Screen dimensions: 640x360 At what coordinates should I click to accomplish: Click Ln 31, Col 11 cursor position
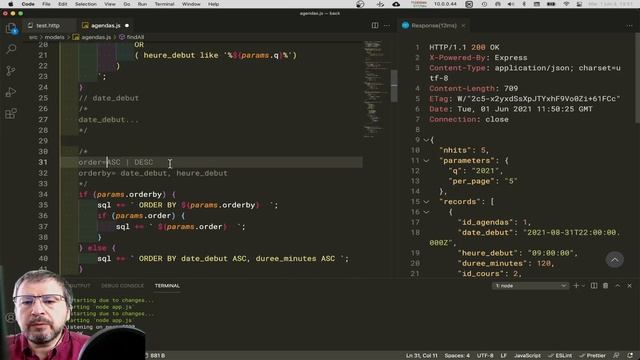[x=421, y=356]
